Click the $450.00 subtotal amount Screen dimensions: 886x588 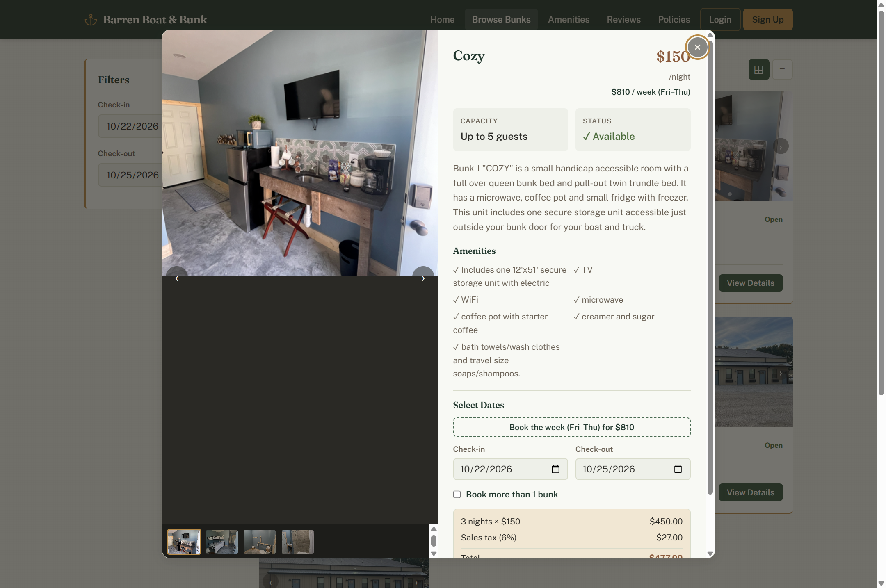666,522
